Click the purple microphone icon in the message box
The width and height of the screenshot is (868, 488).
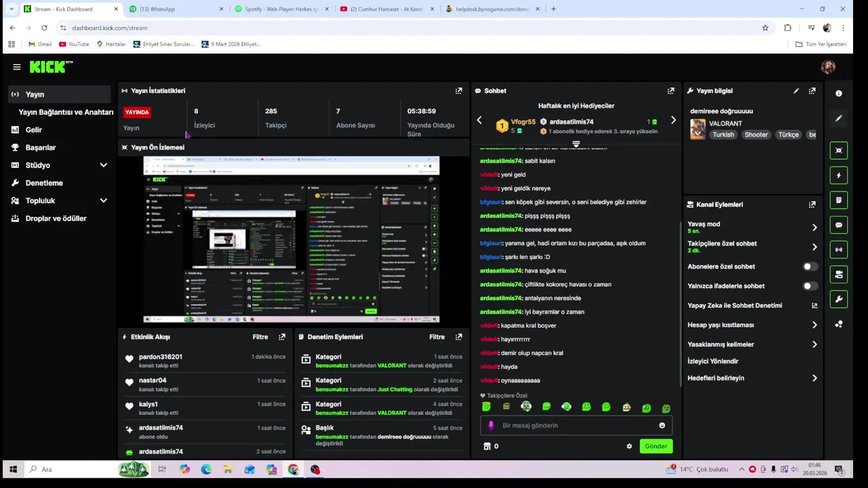pos(492,426)
